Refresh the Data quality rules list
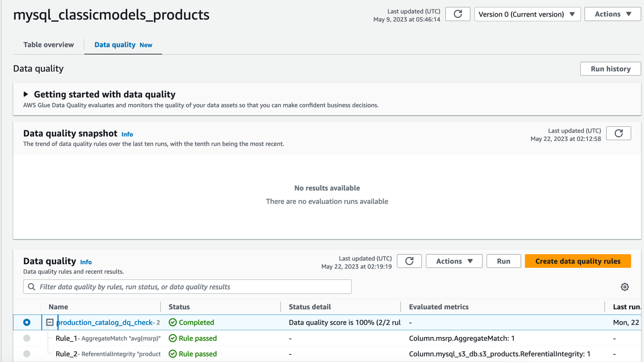Screen dimensions: 644x362 coord(409,261)
